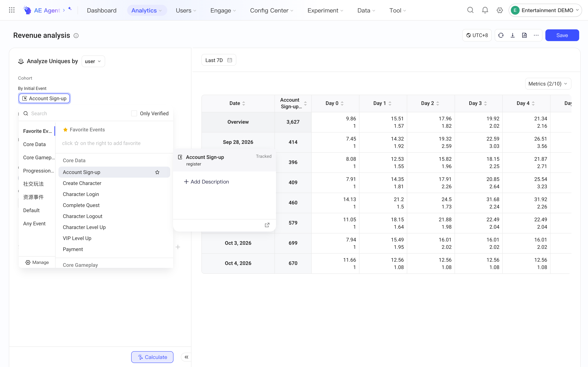Open the user uniques dropdown

[93, 61]
